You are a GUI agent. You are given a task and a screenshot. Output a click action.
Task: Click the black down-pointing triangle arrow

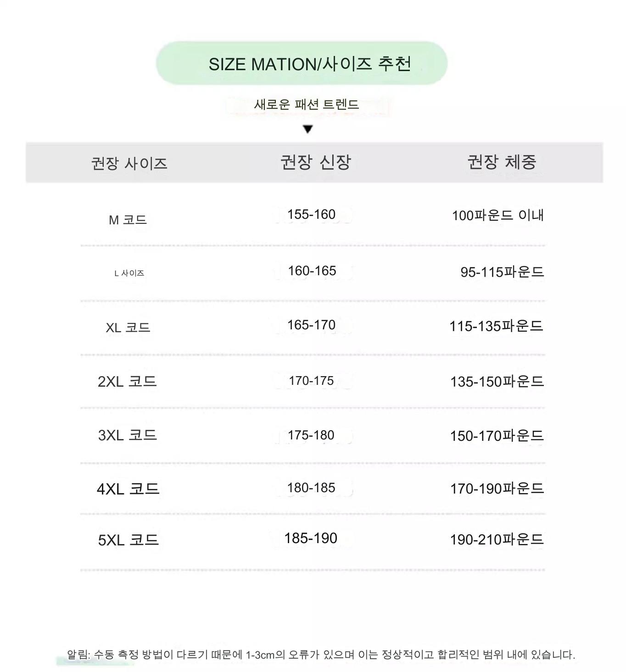pyautogui.click(x=308, y=129)
